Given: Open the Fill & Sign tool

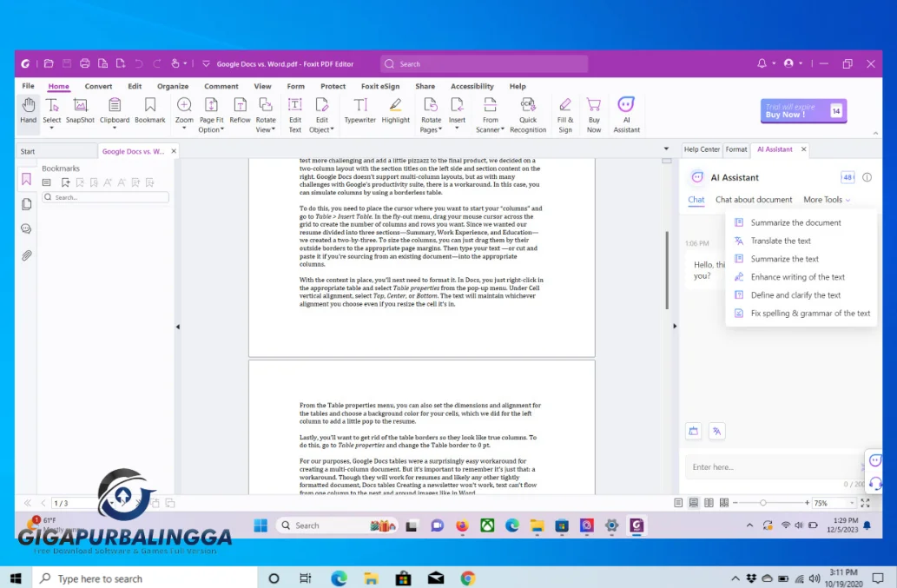Looking at the screenshot, I should [x=565, y=115].
